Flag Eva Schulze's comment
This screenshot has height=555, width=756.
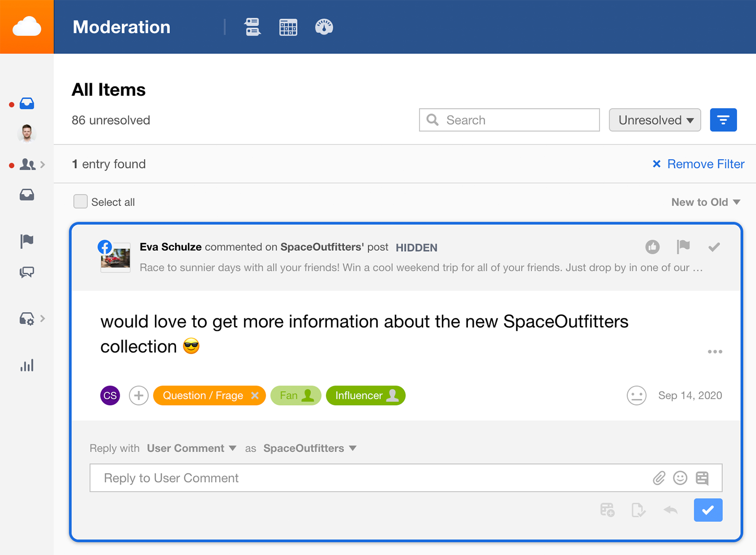click(x=683, y=247)
